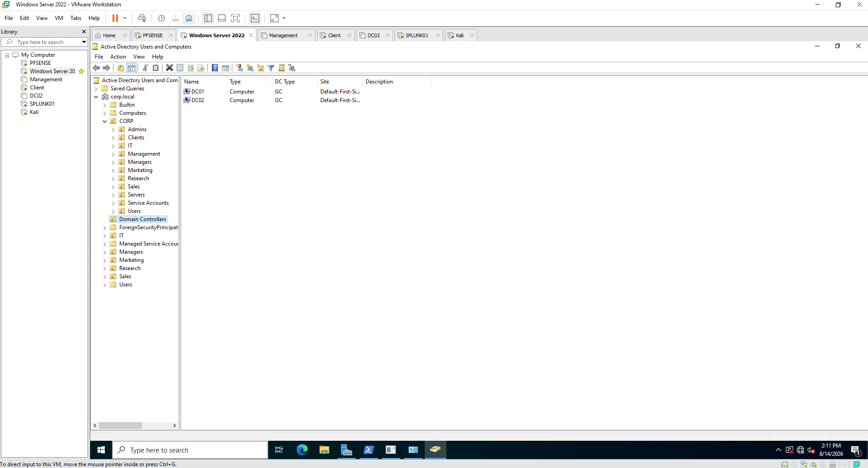Expand Saved Queries node
This screenshot has height=468, width=868.
(x=96, y=89)
